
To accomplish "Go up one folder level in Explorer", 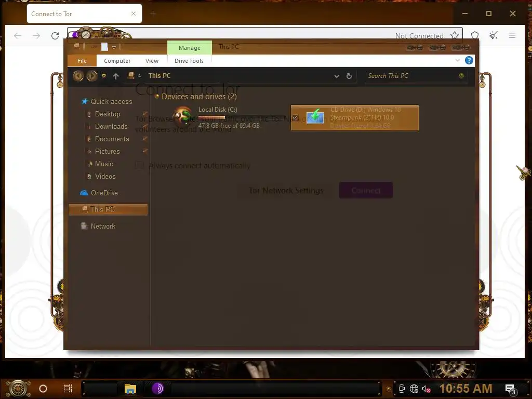I will [x=116, y=76].
